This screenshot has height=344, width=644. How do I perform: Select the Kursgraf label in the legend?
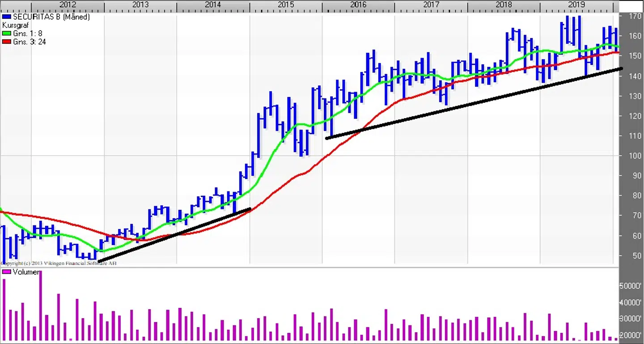(16, 25)
